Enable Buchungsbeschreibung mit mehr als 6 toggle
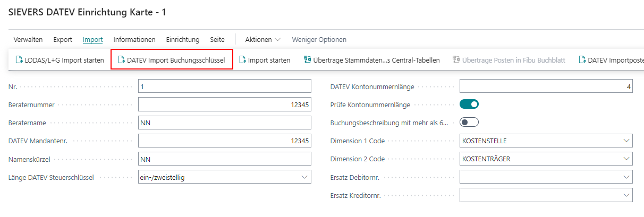This screenshot has width=644, height=217. tap(469, 123)
